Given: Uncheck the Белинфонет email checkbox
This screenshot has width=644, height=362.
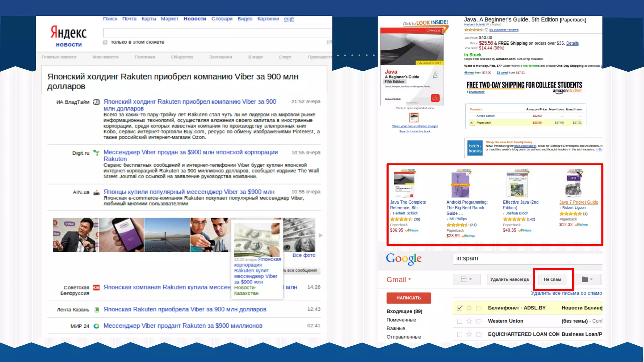Looking at the screenshot, I should 459,308.
